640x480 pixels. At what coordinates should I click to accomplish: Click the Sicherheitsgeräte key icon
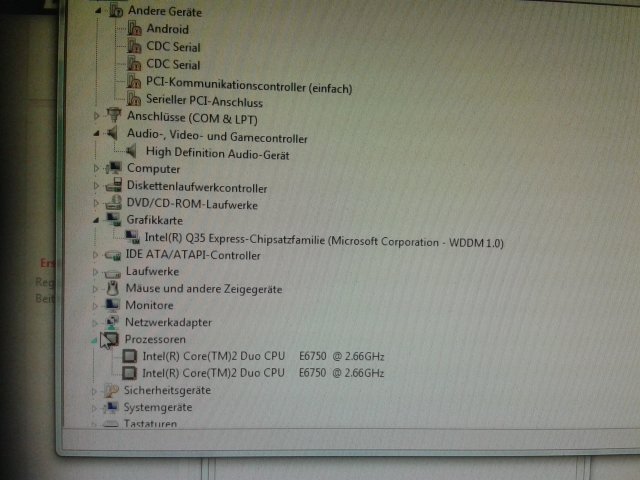(110, 390)
